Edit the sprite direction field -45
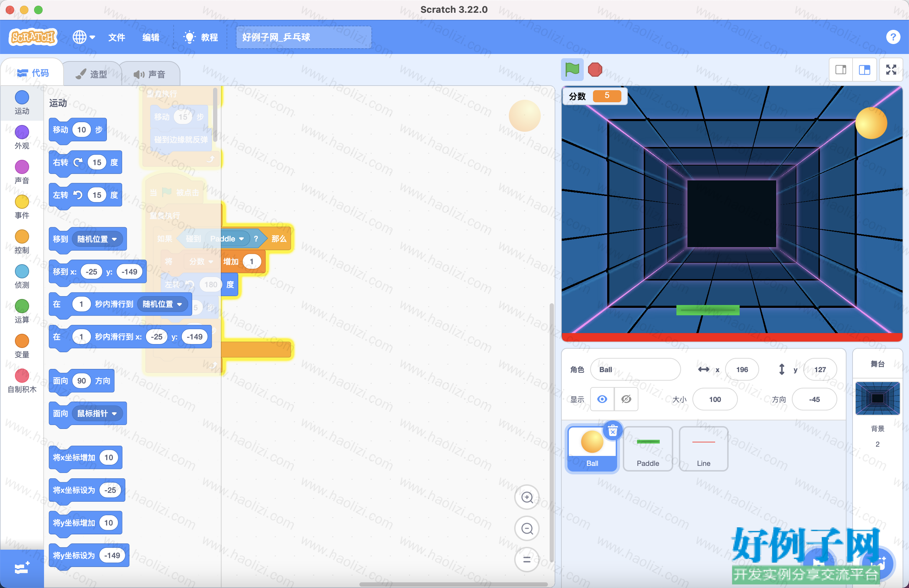Image resolution: width=909 pixels, height=588 pixels. [x=814, y=399]
